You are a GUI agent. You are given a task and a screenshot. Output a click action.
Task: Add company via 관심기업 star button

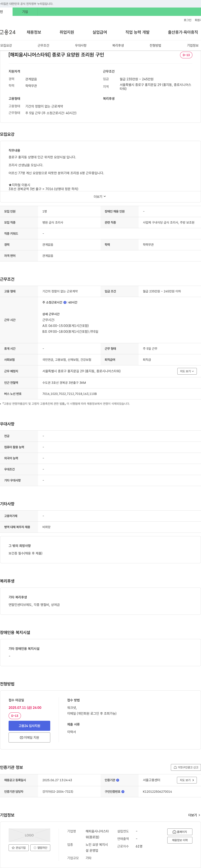19,848
